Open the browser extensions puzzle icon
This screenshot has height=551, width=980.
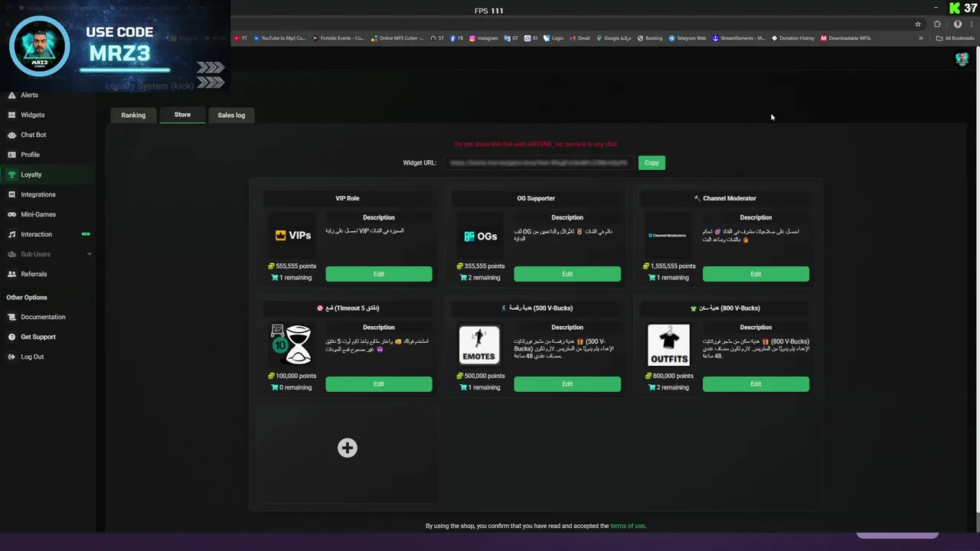[937, 24]
